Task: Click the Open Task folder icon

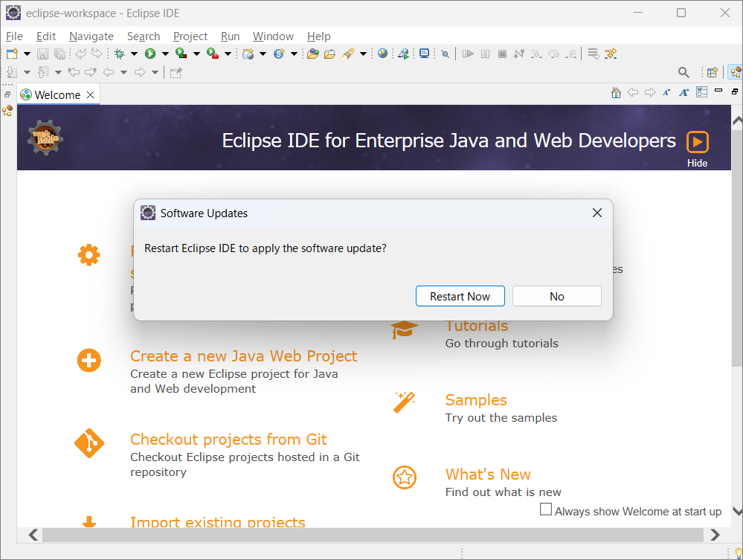Action: point(329,54)
